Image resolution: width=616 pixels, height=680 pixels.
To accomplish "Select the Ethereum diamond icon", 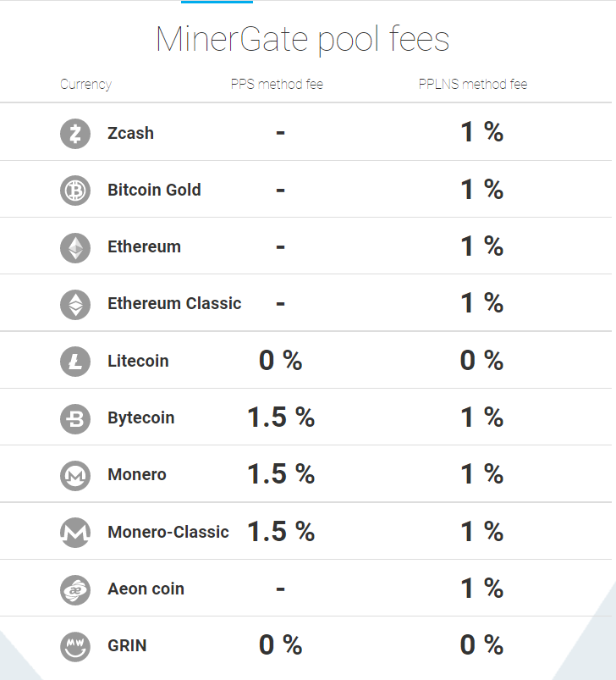I will point(75,247).
